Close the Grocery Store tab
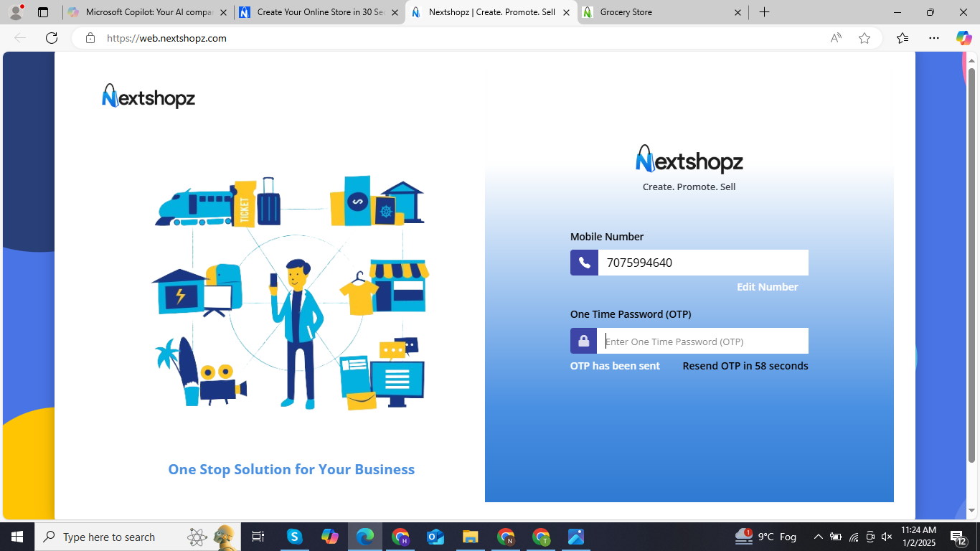 click(x=738, y=12)
